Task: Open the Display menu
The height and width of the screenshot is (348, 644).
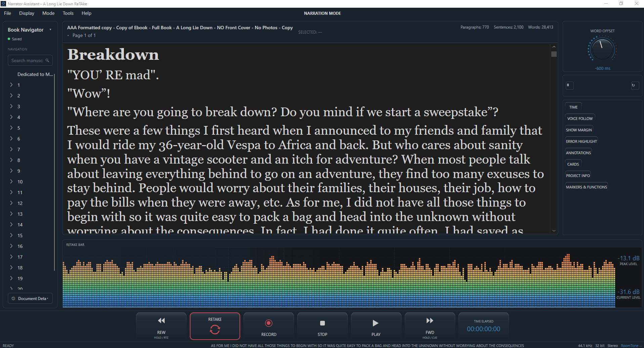Action: pos(27,13)
